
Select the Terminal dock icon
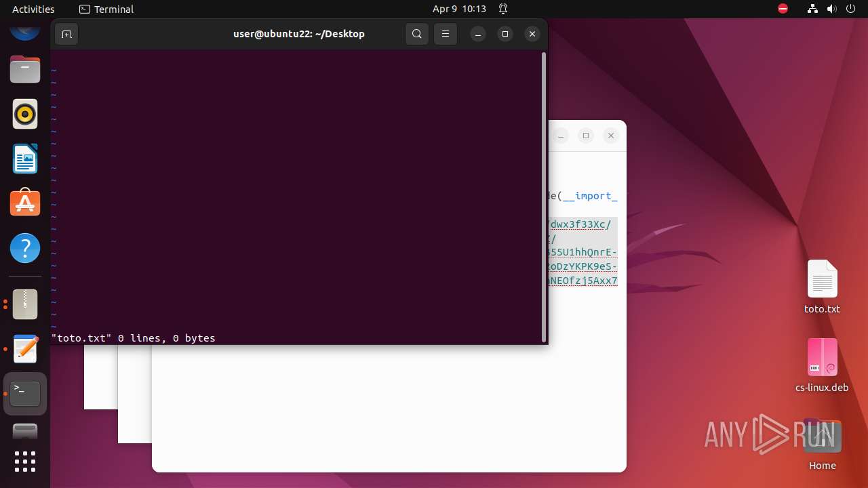point(25,394)
